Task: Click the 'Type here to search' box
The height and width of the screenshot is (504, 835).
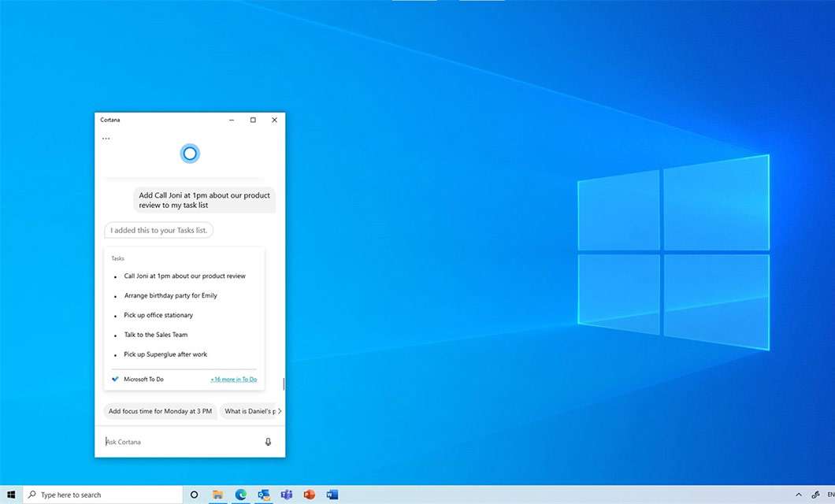Action: pyautogui.click(x=102, y=495)
